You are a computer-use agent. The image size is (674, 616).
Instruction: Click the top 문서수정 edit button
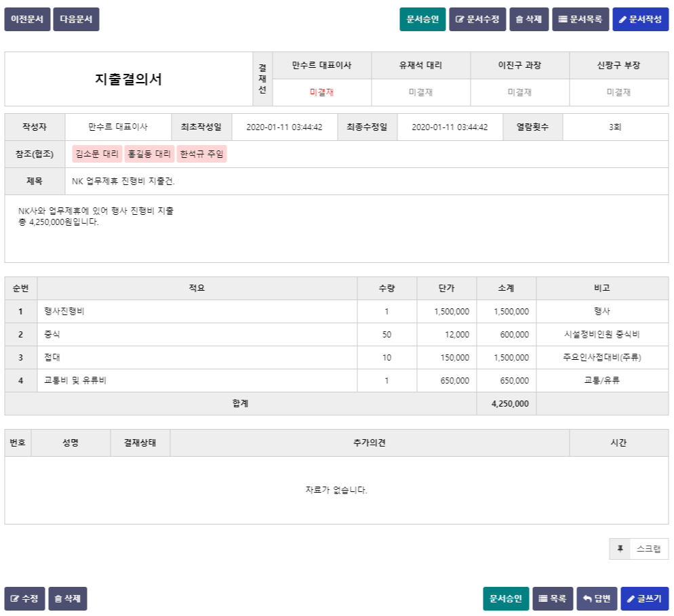point(477,20)
